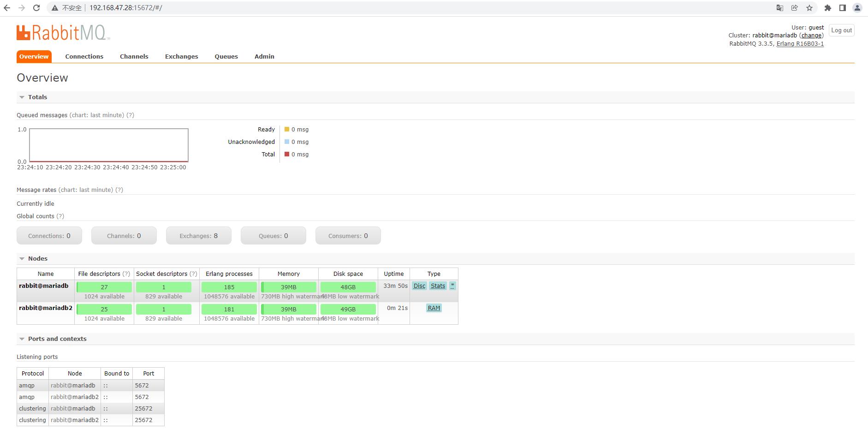Open the Channels tab

(x=134, y=56)
